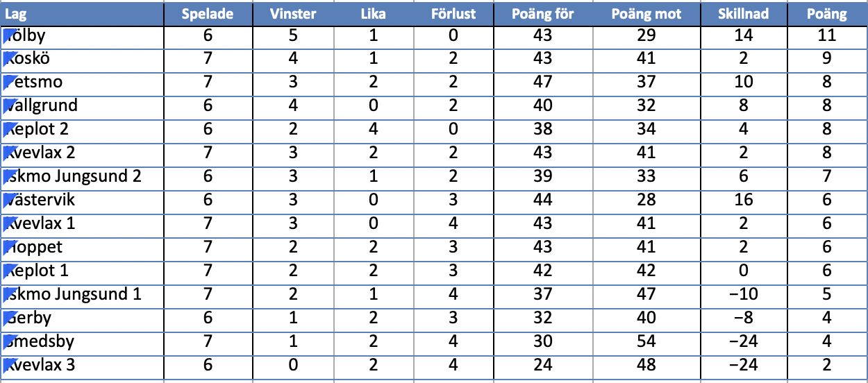This screenshot has height=383, width=868.
Task: Click blue corner marker on Västervik cell
Action: [9, 200]
